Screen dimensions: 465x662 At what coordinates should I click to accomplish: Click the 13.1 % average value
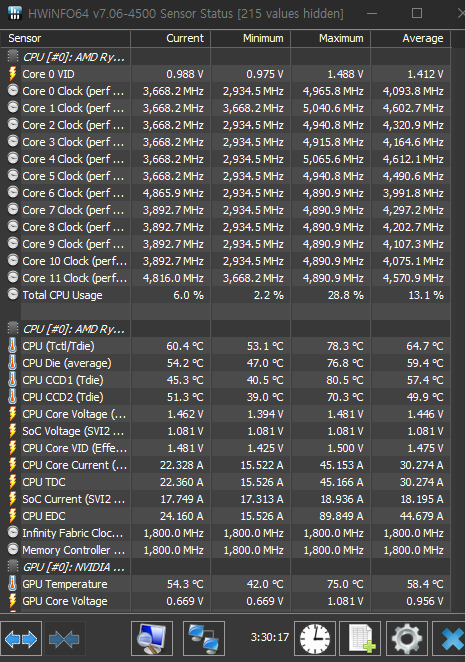point(426,295)
